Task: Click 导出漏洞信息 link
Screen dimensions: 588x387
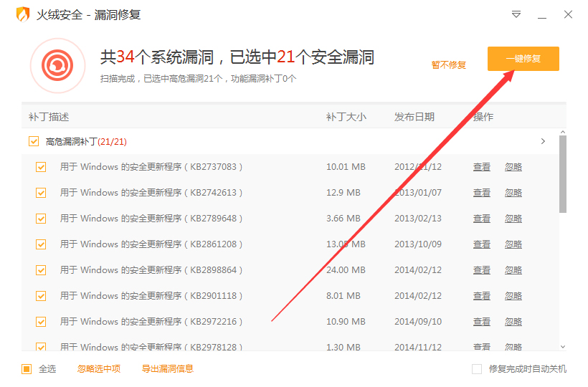Action: [x=167, y=369]
